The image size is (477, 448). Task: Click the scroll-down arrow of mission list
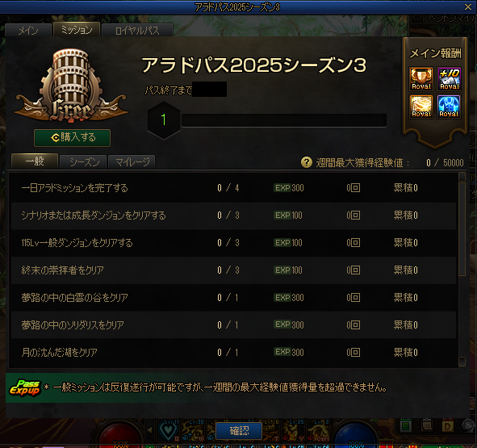462,362
